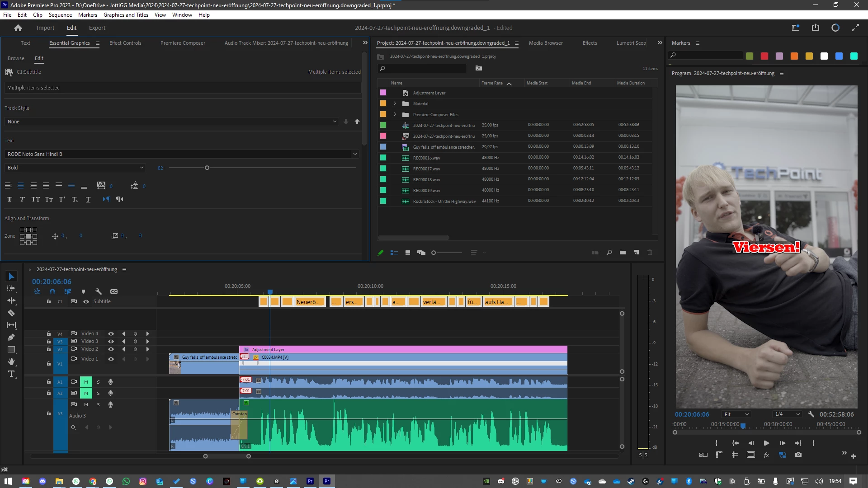Open the Bold font style dropdown

point(75,168)
